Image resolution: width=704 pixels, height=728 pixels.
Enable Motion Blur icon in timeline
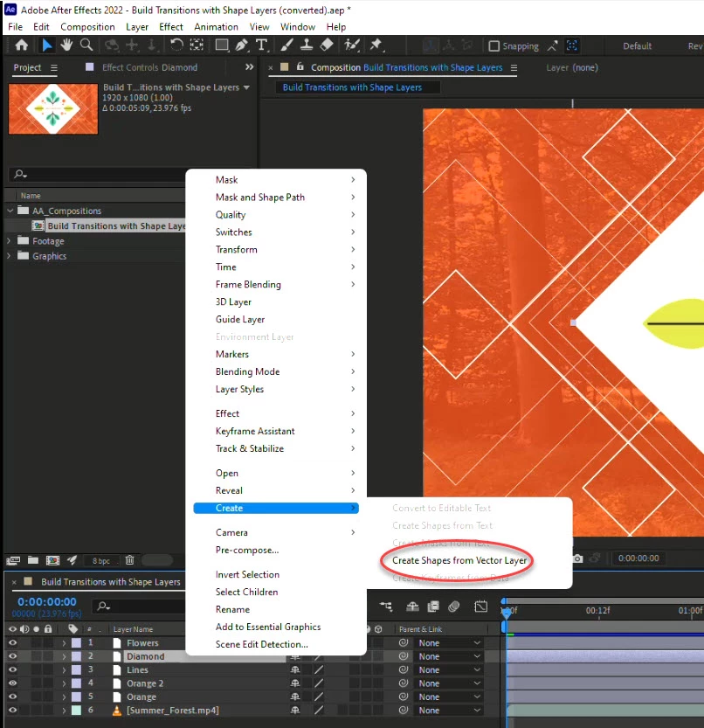pyautogui.click(x=454, y=607)
